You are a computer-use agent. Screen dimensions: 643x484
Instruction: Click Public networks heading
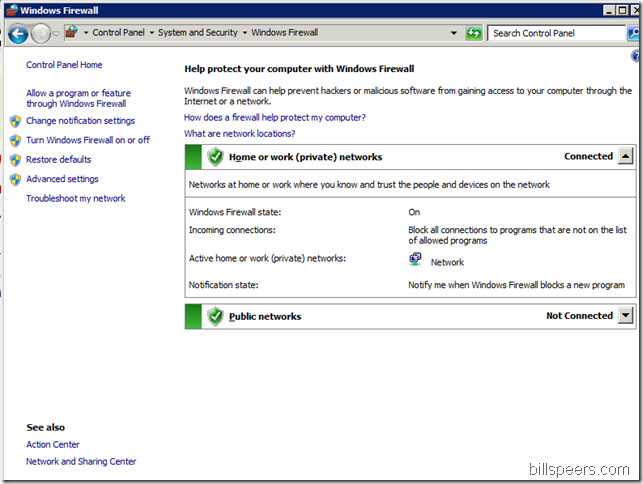(x=265, y=317)
